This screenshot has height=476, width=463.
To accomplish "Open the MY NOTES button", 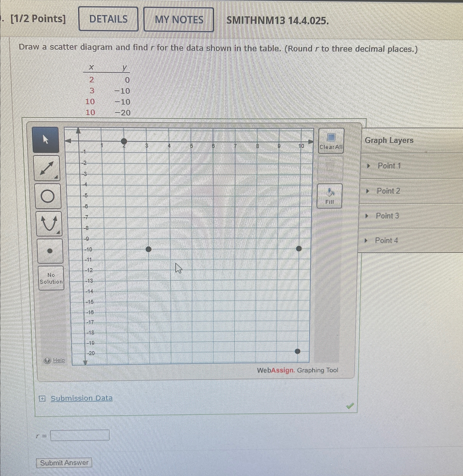I will tap(179, 20).
